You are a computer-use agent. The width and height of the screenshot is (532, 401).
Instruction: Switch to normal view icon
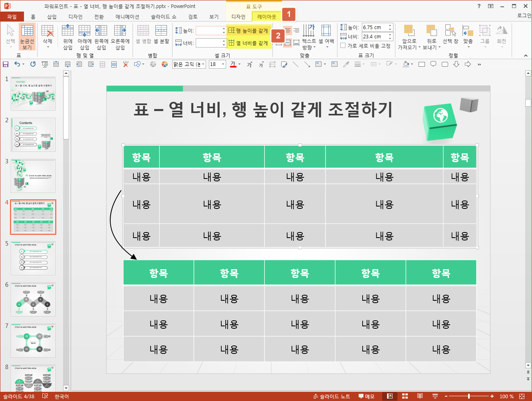point(390,396)
